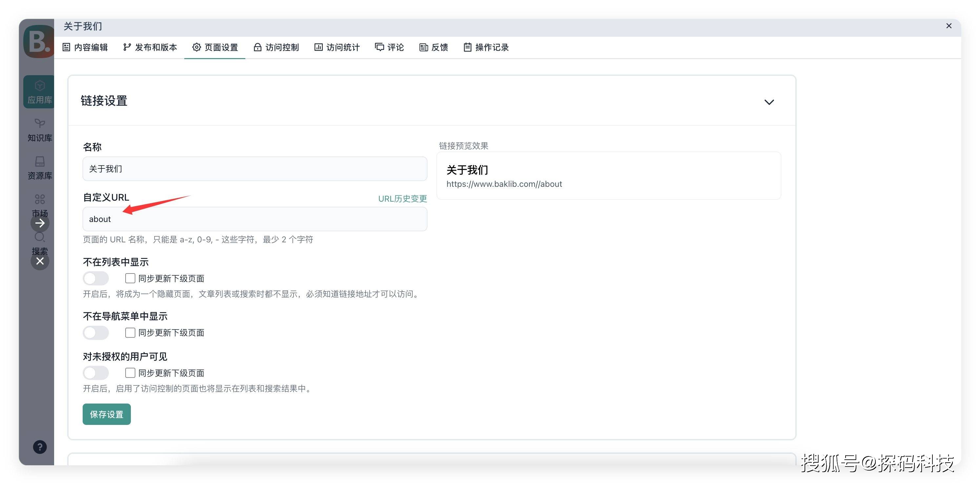980x484 pixels.
Task: Click the 保存设置 button
Action: pyautogui.click(x=107, y=414)
